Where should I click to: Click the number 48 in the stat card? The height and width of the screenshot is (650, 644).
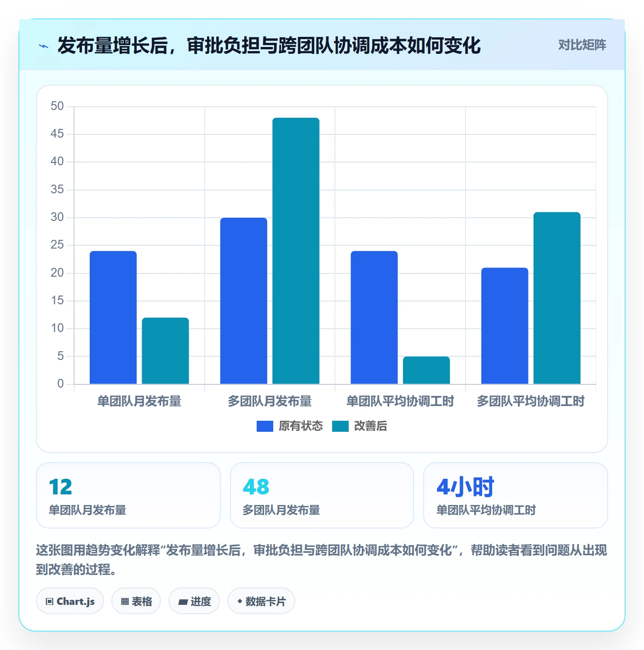pos(256,487)
